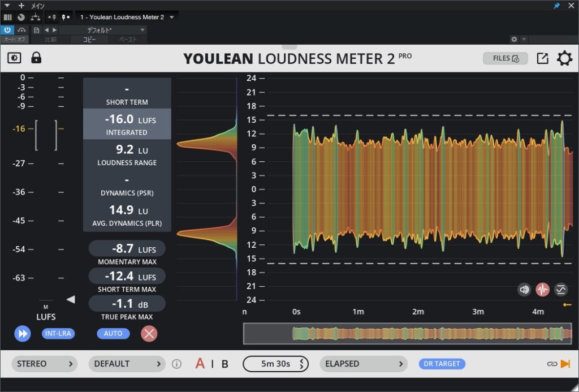Reset measurements with the red X button
Viewport: 579px width, 392px height.
(149, 334)
